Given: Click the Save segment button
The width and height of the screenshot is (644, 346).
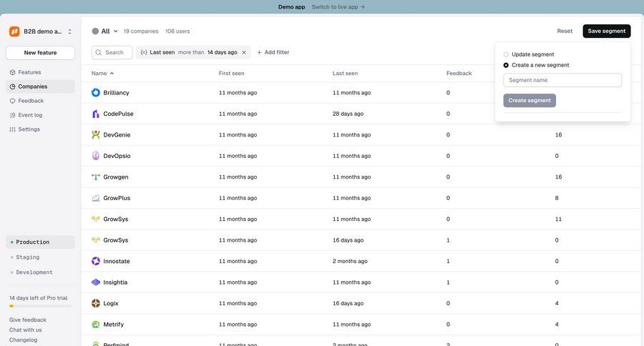Looking at the screenshot, I should point(607,31).
